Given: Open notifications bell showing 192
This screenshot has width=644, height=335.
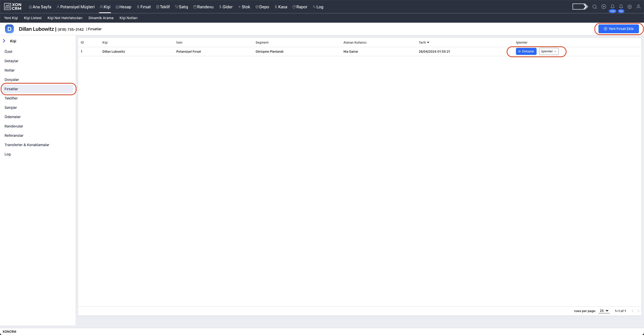Looking at the screenshot, I should coord(621,7).
